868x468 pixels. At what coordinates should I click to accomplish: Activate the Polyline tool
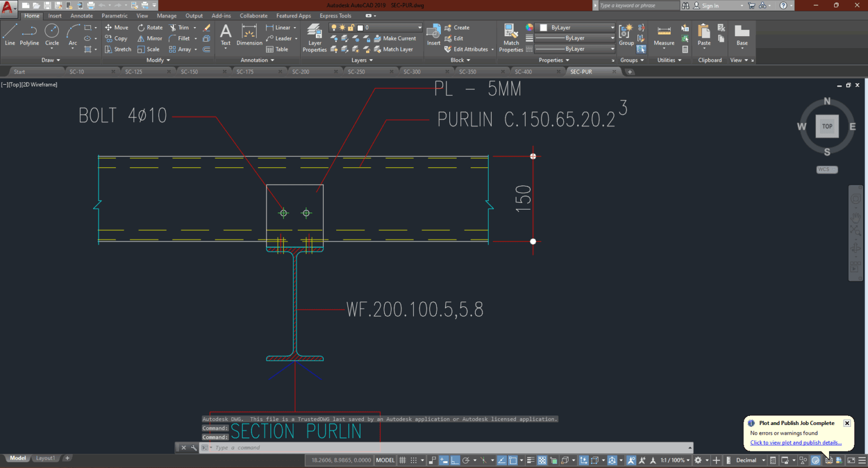29,36
